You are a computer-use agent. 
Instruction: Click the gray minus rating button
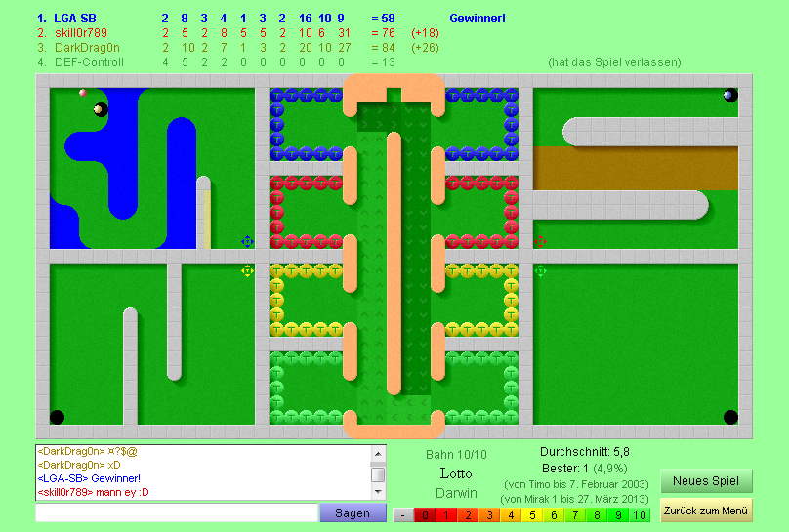coord(403,515)
